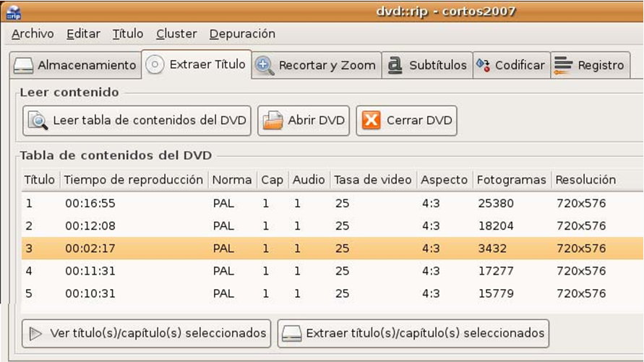Image resolution: width=644 pixels, height=362 pixels.
Task: Click Extraer título(s)/capítulo(s) seleccionados button
Action: [x=413, y=334]
